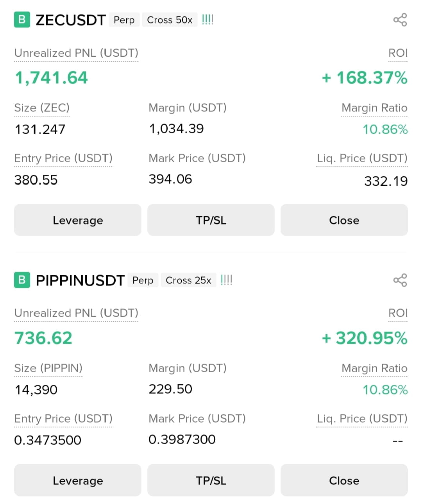Screen dimensions: 422x504
Task: Tap the green B badge beside PIPPINUSDT
Action: pyautogui.click(x=22, y=280)
